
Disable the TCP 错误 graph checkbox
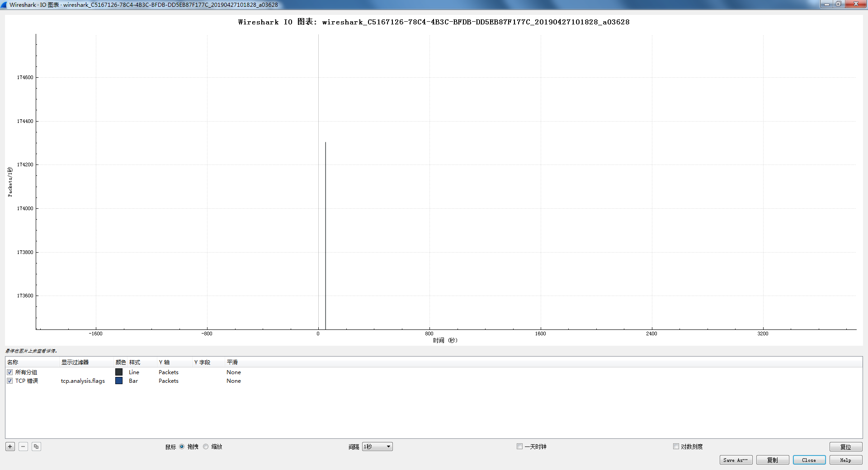[9, 381]
